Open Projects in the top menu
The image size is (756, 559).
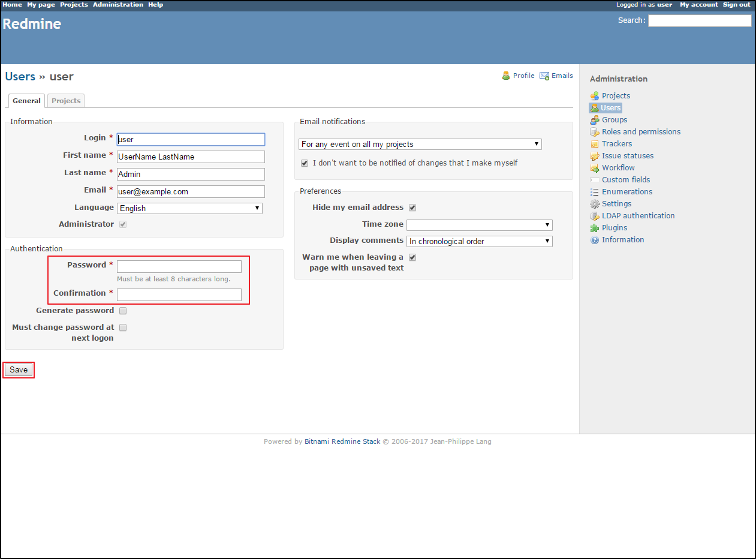[74, 4]
